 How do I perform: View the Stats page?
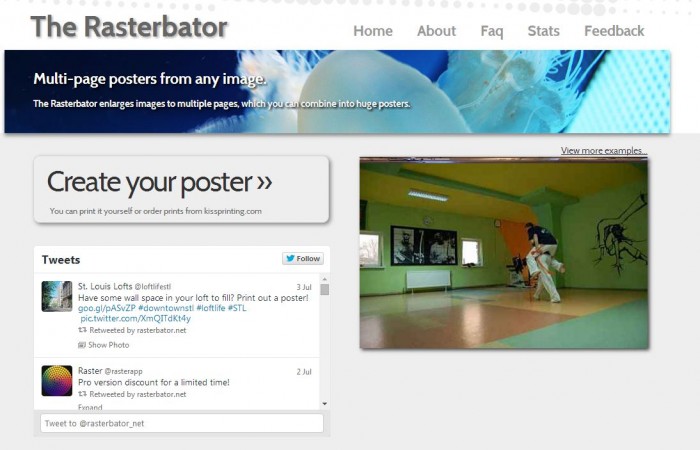[543, 31]
